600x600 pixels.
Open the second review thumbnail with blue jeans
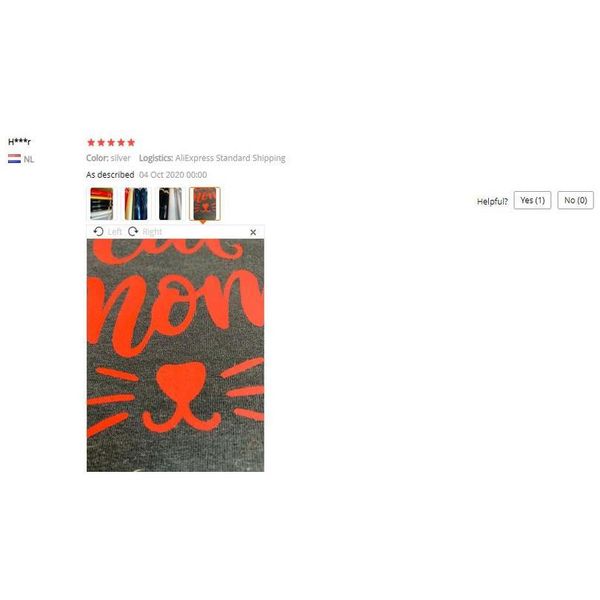point(136,204)
